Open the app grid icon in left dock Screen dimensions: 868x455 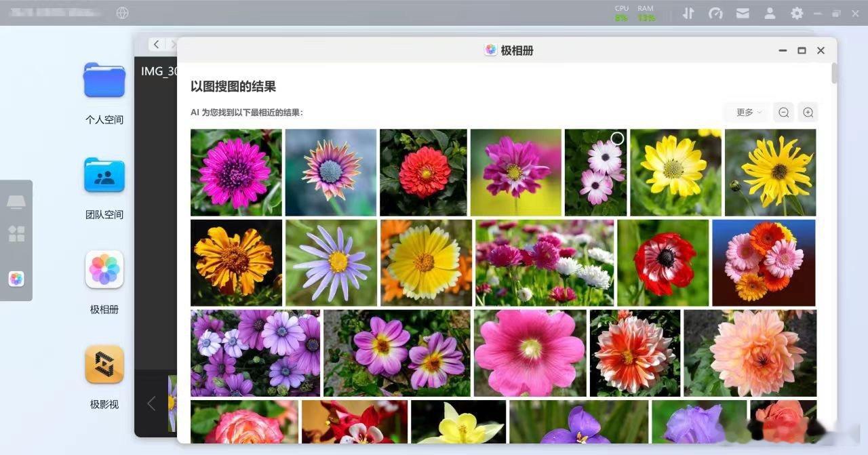click(x=16, y=234)
